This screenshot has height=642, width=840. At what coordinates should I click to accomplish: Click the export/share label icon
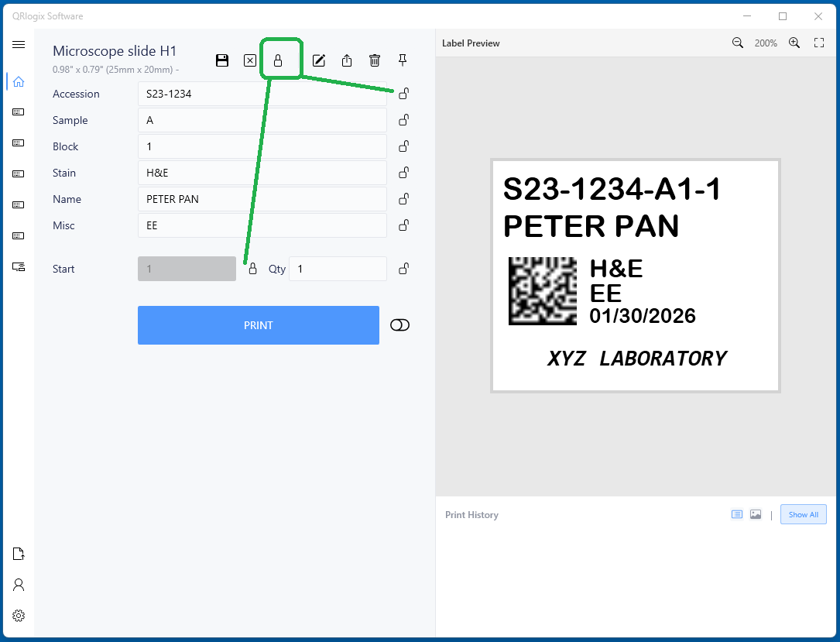point(347,60)
